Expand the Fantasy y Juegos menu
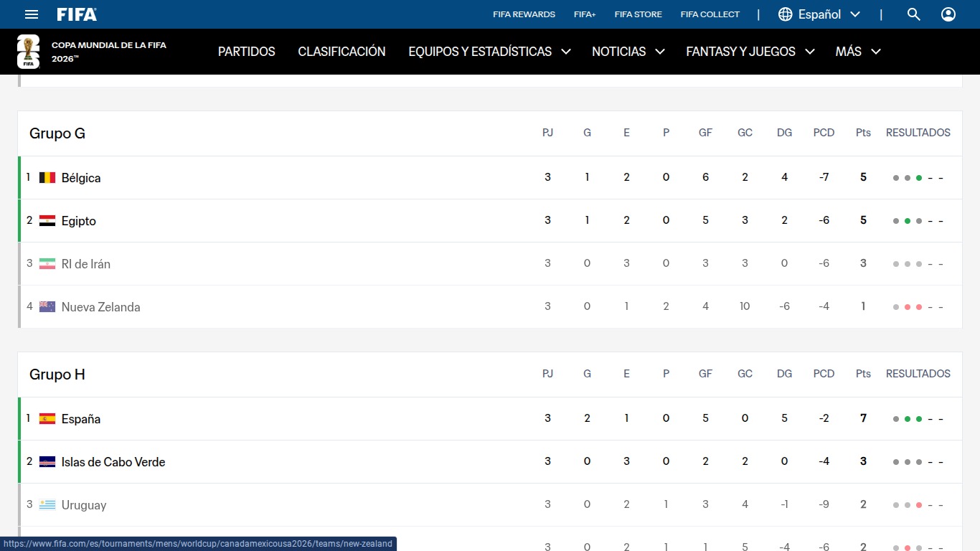This screenshot has height=551, width=980. pos(750,52)
